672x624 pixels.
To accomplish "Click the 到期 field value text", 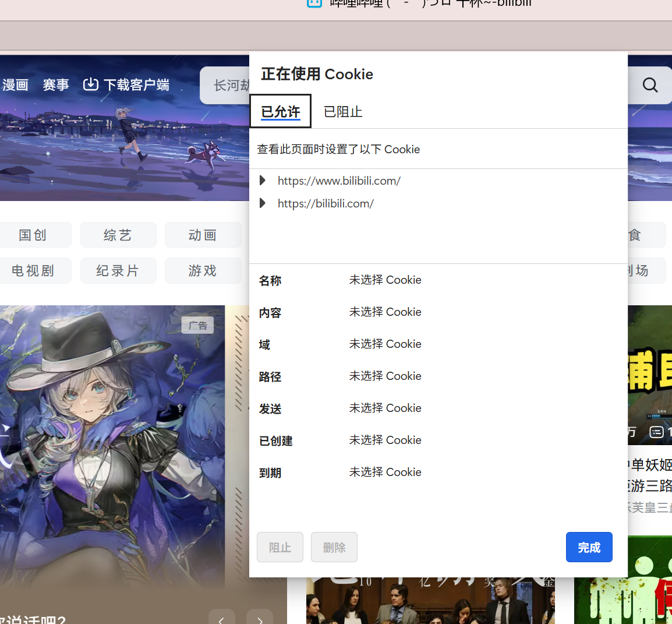I will pyautogui.click(x=385, y=472).
